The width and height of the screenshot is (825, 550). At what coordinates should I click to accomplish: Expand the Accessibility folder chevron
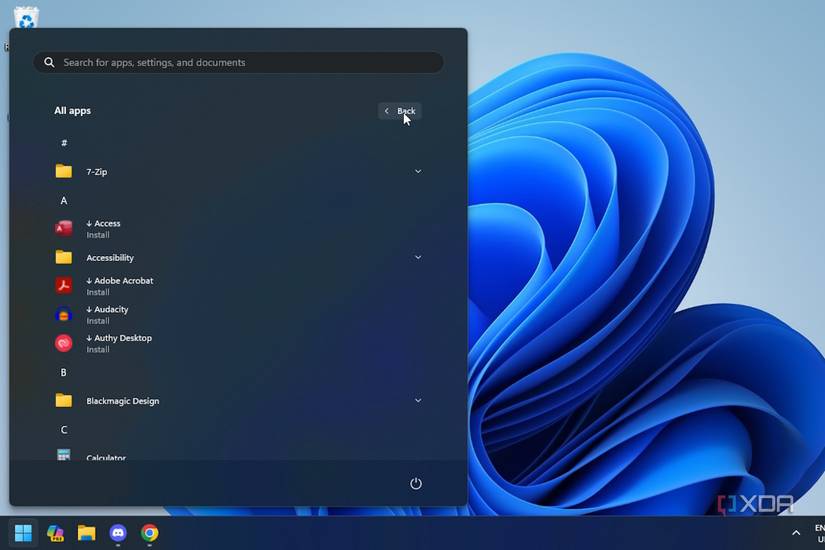418,257
